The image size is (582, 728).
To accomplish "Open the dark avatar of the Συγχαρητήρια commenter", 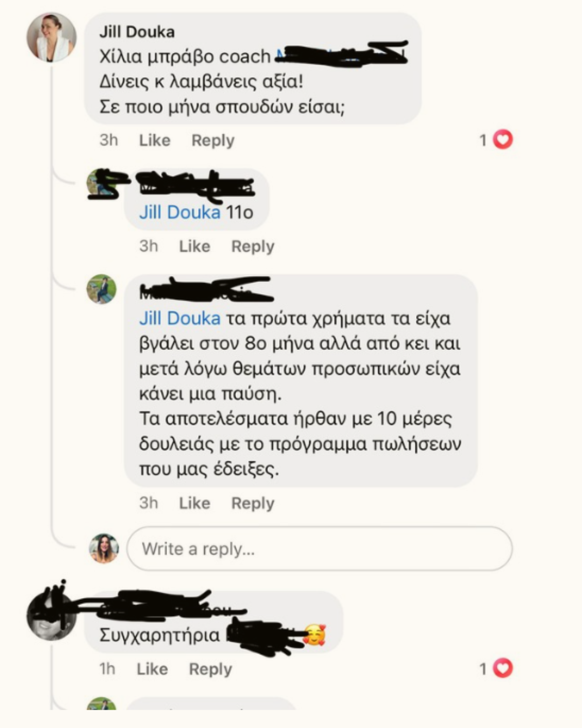I will pos(51,616).
